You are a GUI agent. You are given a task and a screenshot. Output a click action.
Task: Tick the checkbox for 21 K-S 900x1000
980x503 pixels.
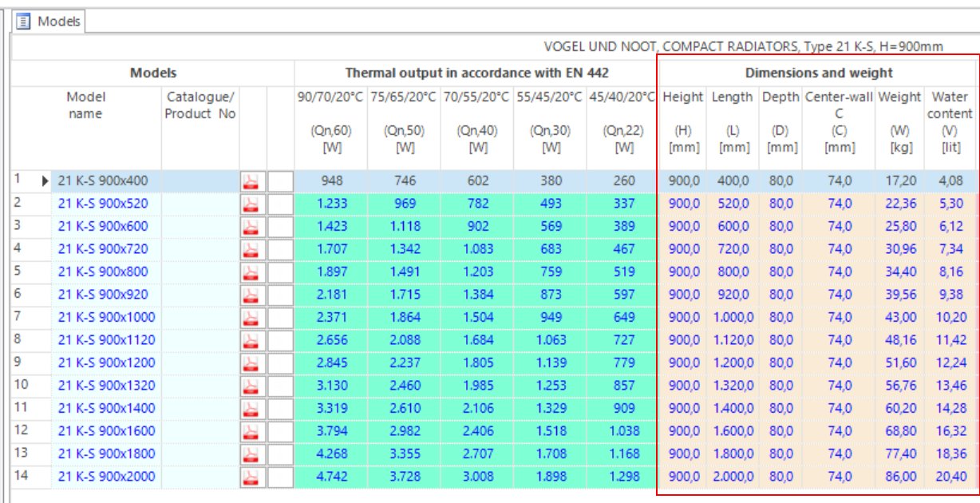tap(280, 318)
